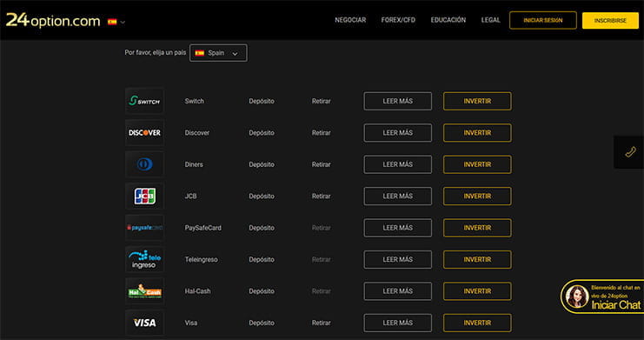Click INVERTIR for Switch
This screenshot has width=644, height=340.
(x=477, y=101)
